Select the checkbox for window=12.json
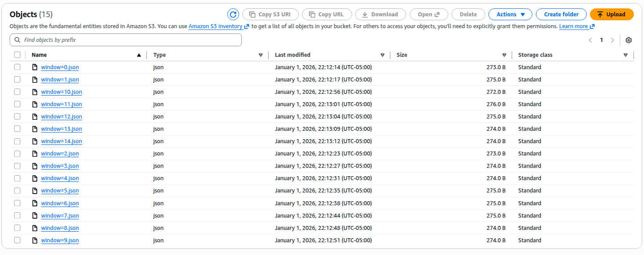The image size is (644, 255). click(x=17, y=116)
